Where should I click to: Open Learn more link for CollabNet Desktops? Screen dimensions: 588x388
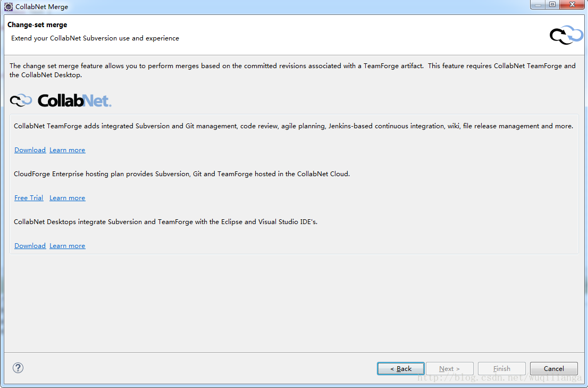coord(68,246)
